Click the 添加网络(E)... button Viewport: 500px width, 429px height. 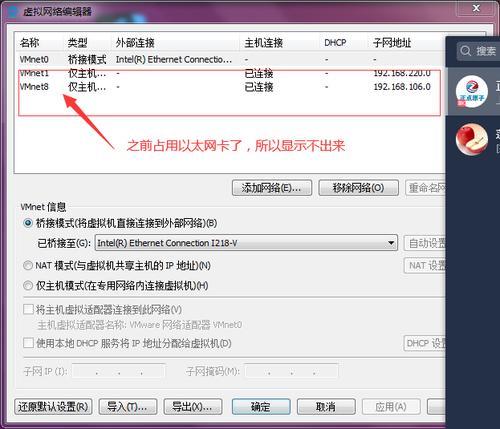pos(272,188)
